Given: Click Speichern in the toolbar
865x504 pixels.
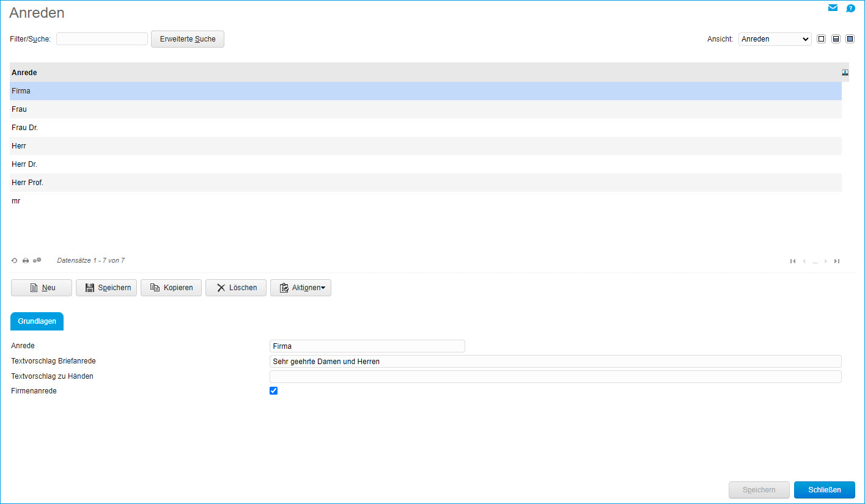Looking at the screenshot, I should 106,288.
